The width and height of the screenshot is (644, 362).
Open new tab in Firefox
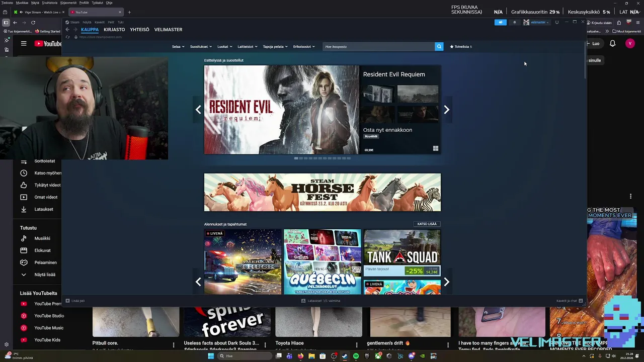coord(129,12)
